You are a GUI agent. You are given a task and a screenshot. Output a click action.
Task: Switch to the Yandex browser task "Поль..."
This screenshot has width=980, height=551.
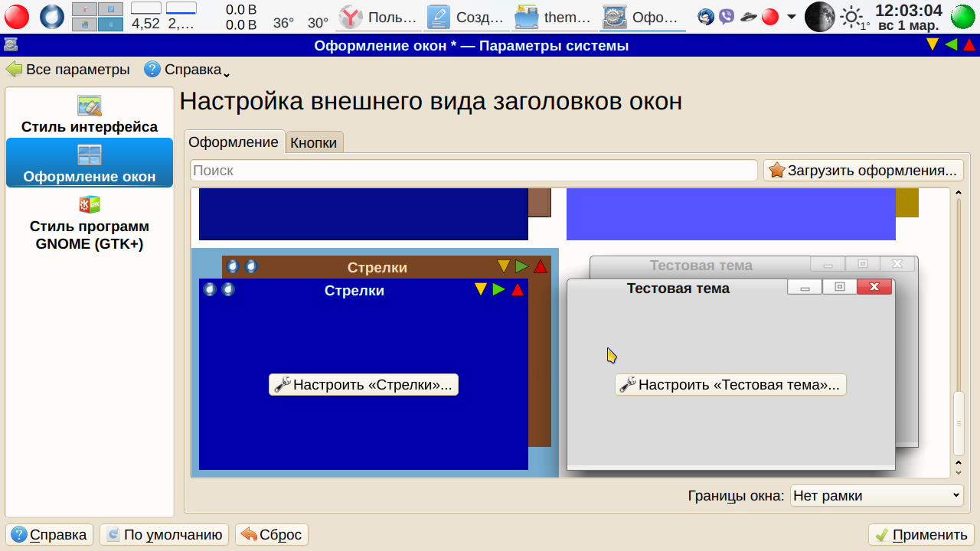(x=378, y=17)
